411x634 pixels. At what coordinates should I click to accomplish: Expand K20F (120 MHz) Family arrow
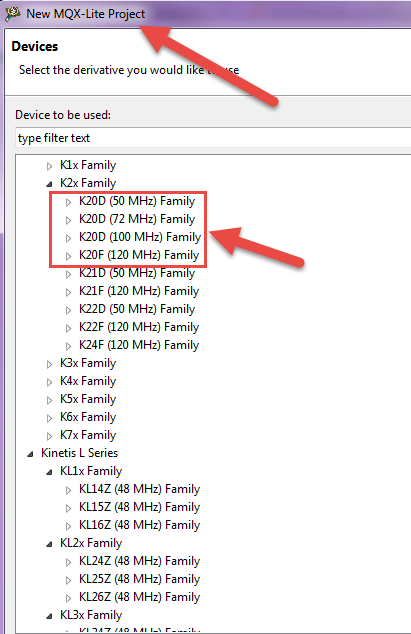tap(68, 256)
